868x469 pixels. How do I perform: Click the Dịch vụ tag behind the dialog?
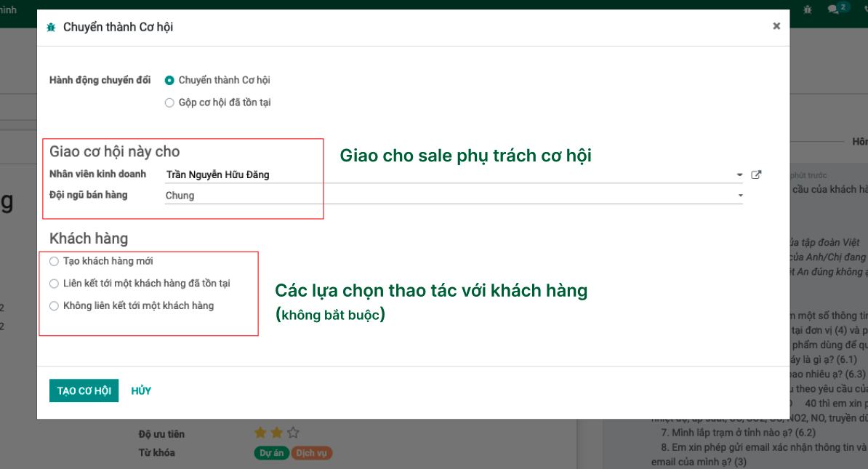click(312, 453)
